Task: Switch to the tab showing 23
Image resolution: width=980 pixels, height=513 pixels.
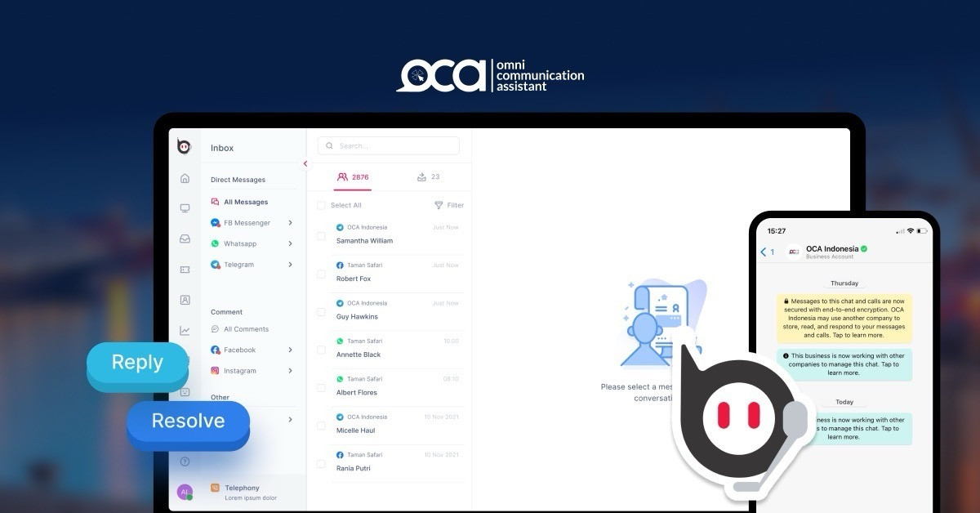Action: (428, 177)
